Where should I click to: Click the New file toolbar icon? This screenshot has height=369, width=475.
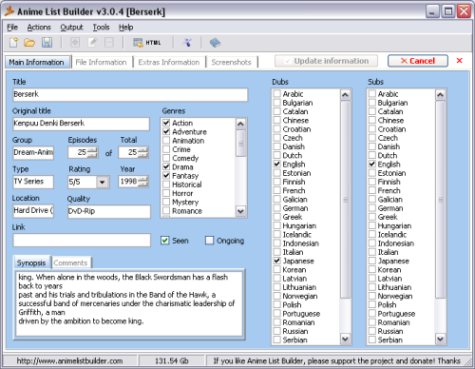click(x=14, y=42)
